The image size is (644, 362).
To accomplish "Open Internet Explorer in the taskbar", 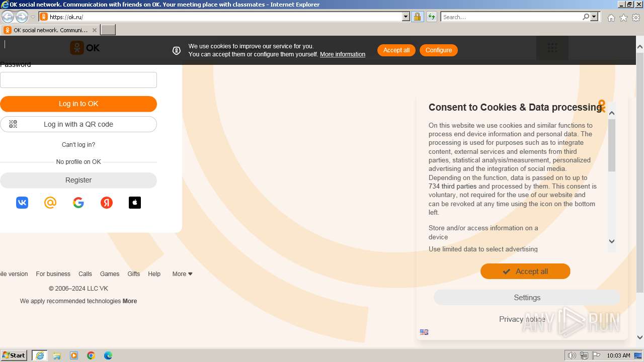I will [x=40, y=355].
